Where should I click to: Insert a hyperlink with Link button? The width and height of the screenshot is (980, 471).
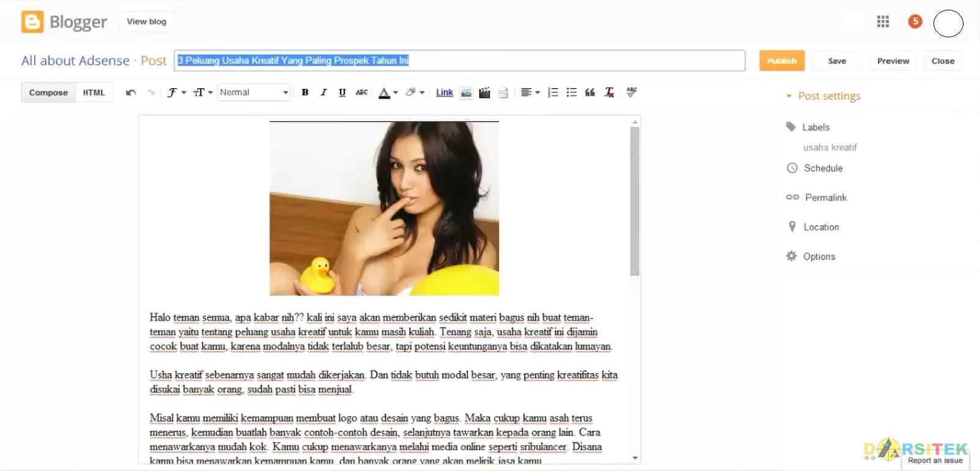click(x=444, y=92)
